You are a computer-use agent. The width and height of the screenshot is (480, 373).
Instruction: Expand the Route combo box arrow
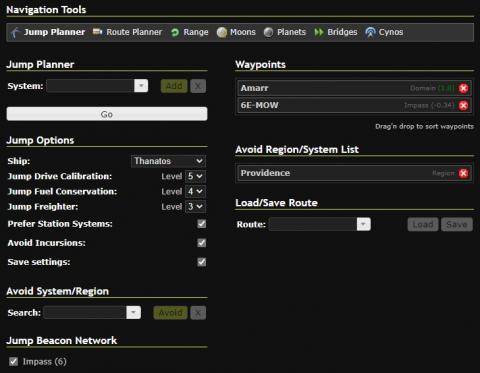(x=363, y=224)
